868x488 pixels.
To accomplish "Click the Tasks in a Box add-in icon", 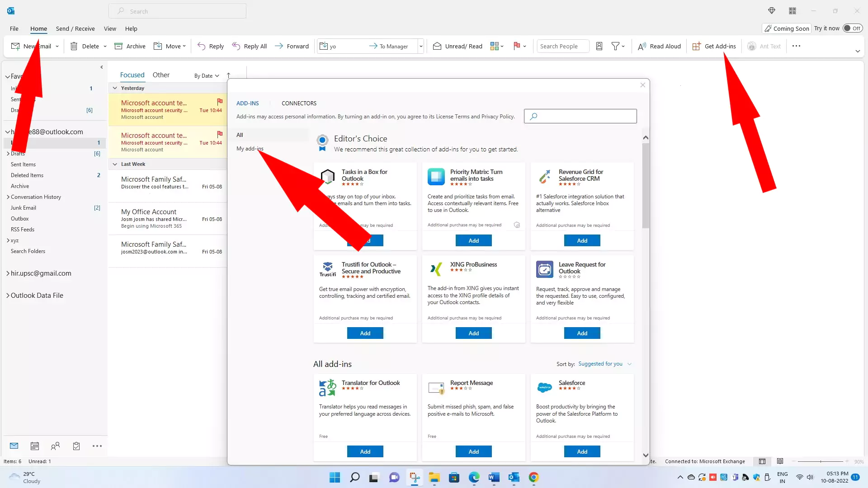I will coord(327,177).
